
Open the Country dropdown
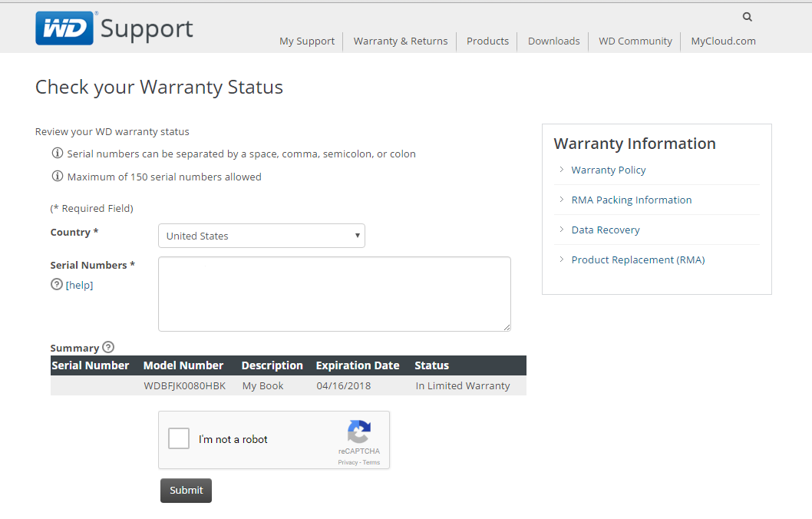point(262,236)
